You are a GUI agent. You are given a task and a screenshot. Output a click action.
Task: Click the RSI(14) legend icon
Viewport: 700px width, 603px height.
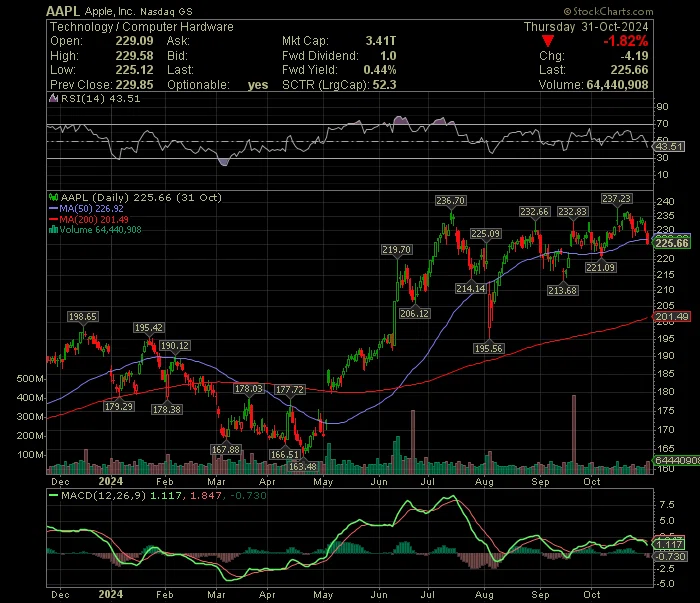click(x=53, y=98)
